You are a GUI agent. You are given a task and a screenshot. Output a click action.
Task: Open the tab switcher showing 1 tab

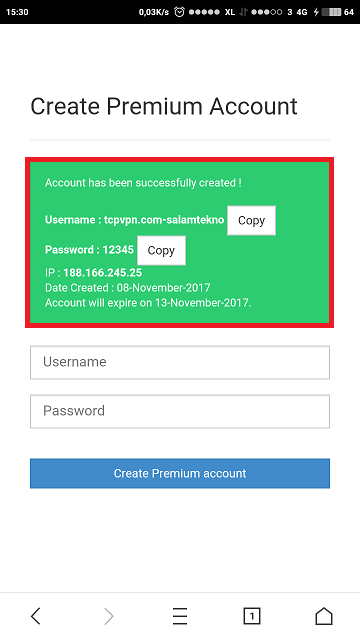252,616
